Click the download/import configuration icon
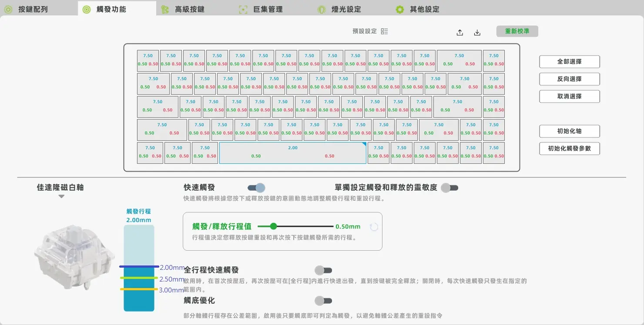Image resolution: width=644 pixels, height=325 pixels. click(477, 33)
